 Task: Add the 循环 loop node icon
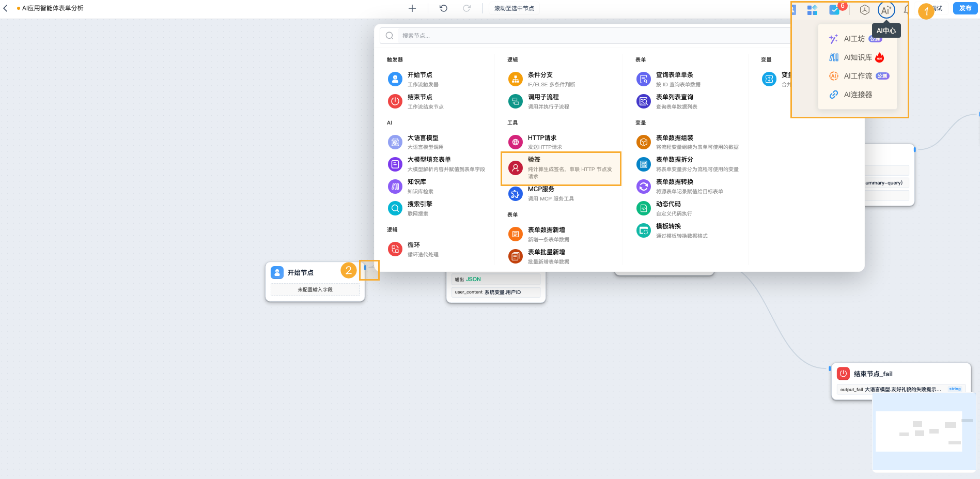click(x=395, y=249)
